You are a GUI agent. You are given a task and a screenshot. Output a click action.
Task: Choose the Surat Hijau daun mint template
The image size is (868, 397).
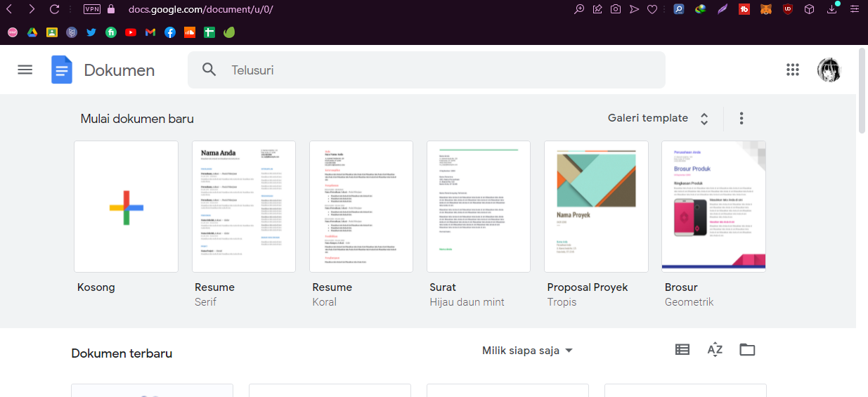coord(479,207)
